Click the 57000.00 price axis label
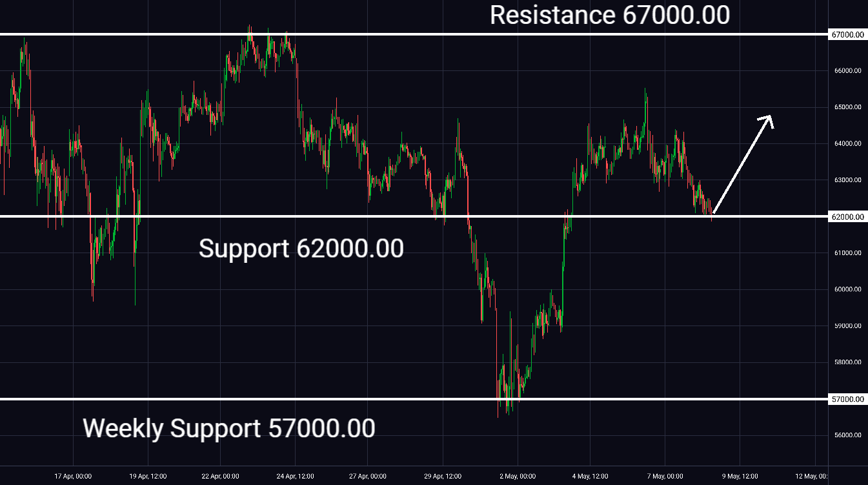 point(848,400)
